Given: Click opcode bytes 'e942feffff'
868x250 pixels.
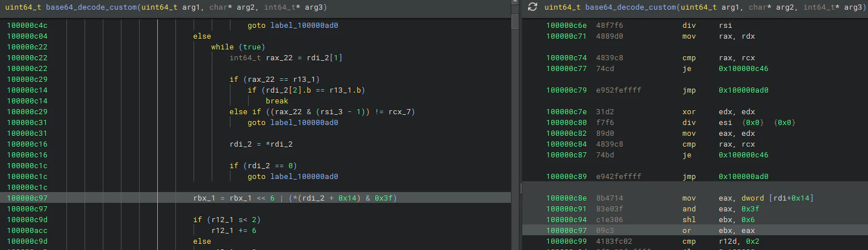Looking at the screenshot, I should point(619,177).
